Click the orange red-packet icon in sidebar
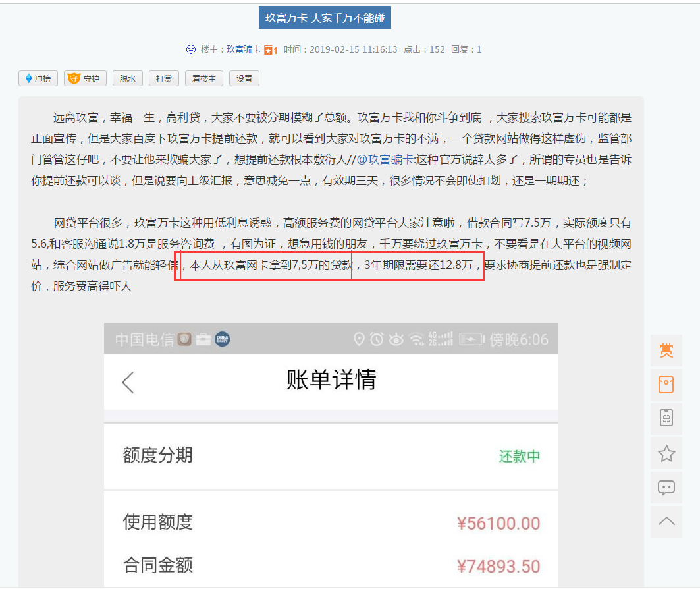Viewport: 700px width, 589px height. coord(666,385)
